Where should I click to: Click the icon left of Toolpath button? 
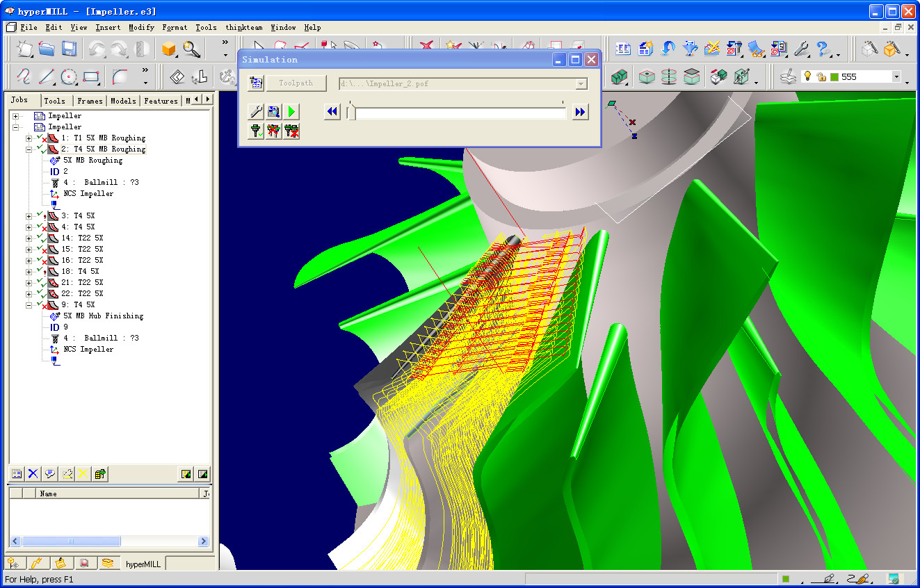pos(256,83)
